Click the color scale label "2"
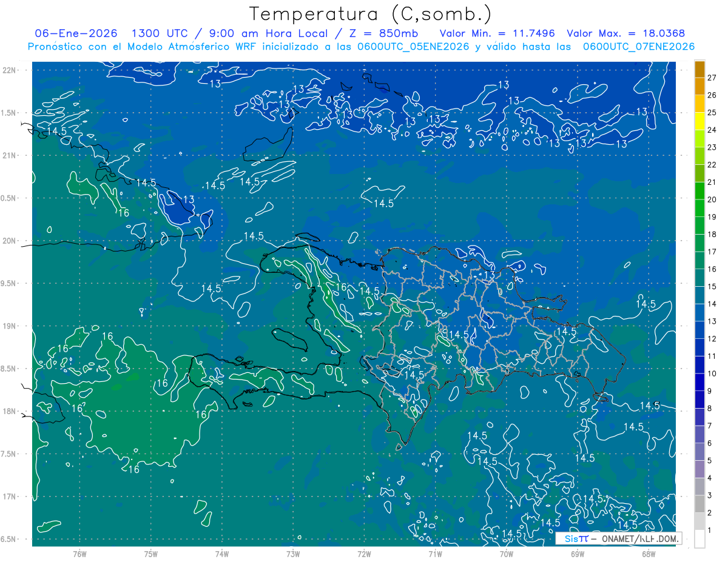This screenshot has height=562, width=728. pos(710,513)
